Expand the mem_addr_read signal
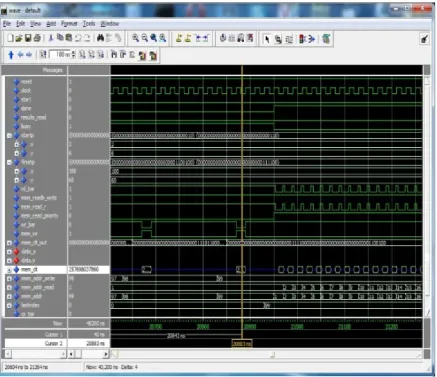This screenshot has height=377, width=437. click(9, 288)
